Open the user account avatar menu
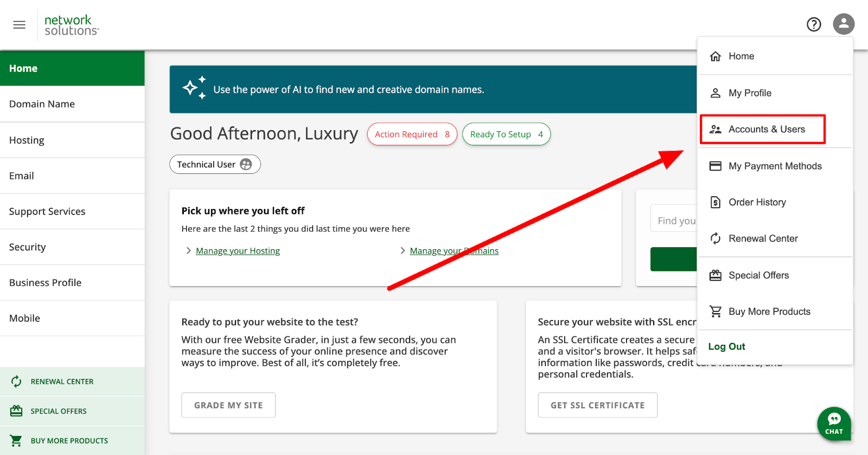This screenshot has width=868, height=455. tap(844, 24)
